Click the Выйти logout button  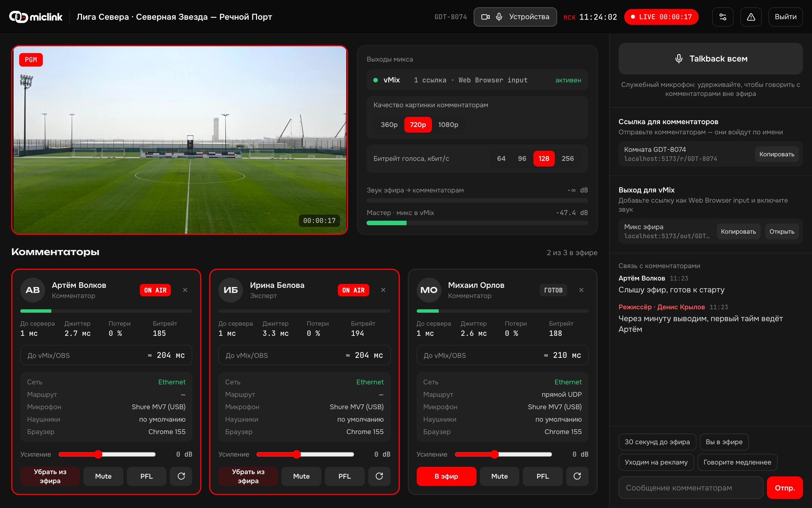click(785, 17)
